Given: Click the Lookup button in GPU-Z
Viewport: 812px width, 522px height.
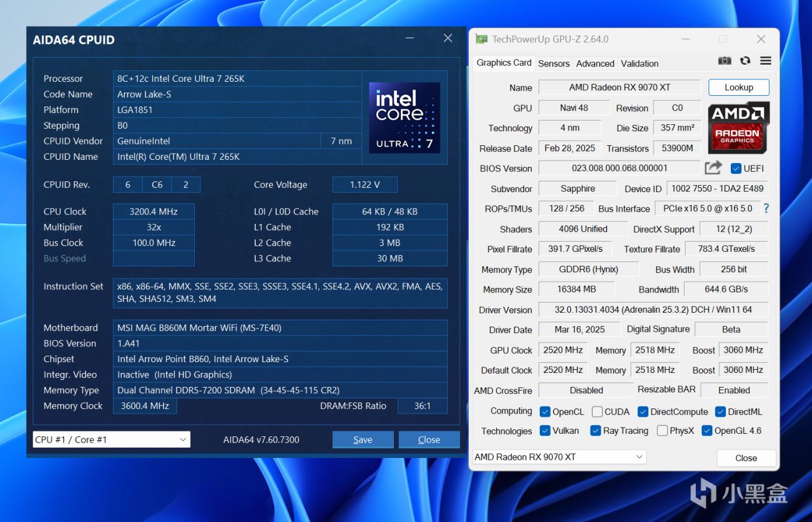Looking at the screenshot, I should 738,88.
